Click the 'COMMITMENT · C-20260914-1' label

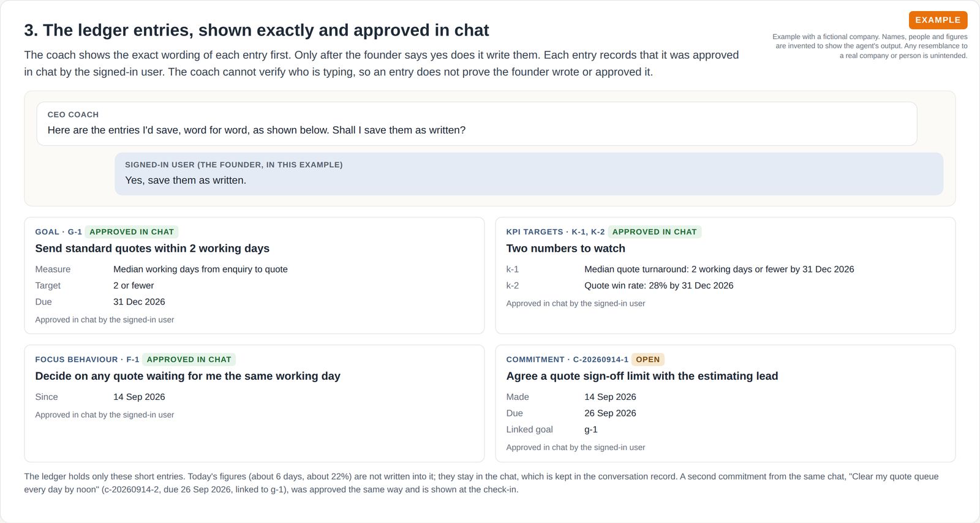567,359
